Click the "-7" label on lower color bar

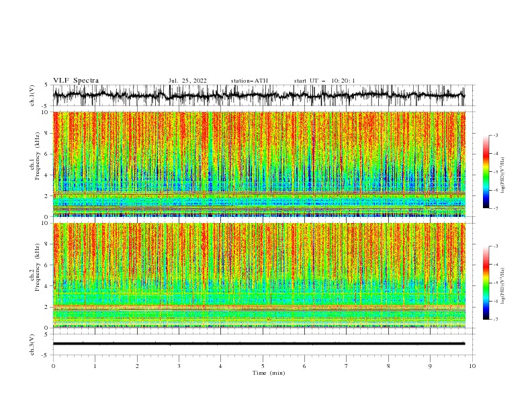coord(496,319)
